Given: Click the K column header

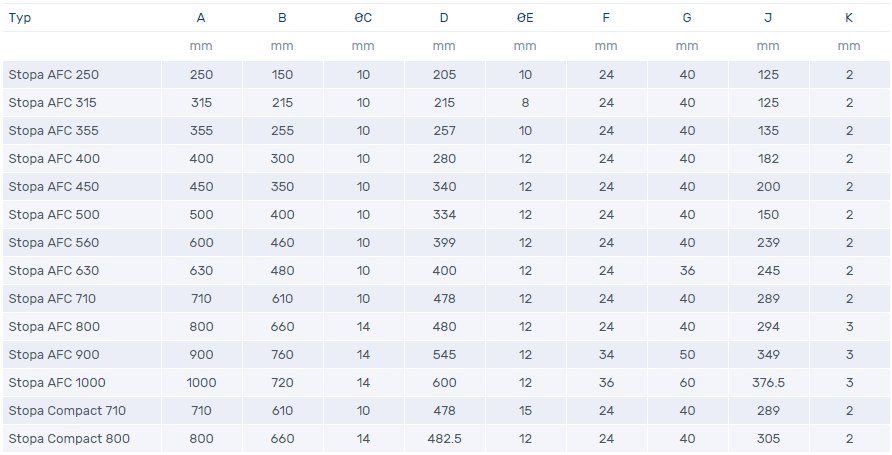Looking at the screenshot, I should pyautogui.click(x=849, y=17).
